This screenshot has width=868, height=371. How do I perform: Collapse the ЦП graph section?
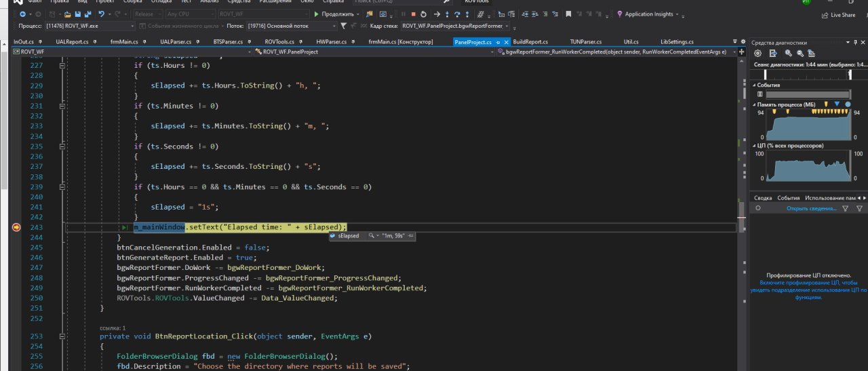[x=755, y=146]
